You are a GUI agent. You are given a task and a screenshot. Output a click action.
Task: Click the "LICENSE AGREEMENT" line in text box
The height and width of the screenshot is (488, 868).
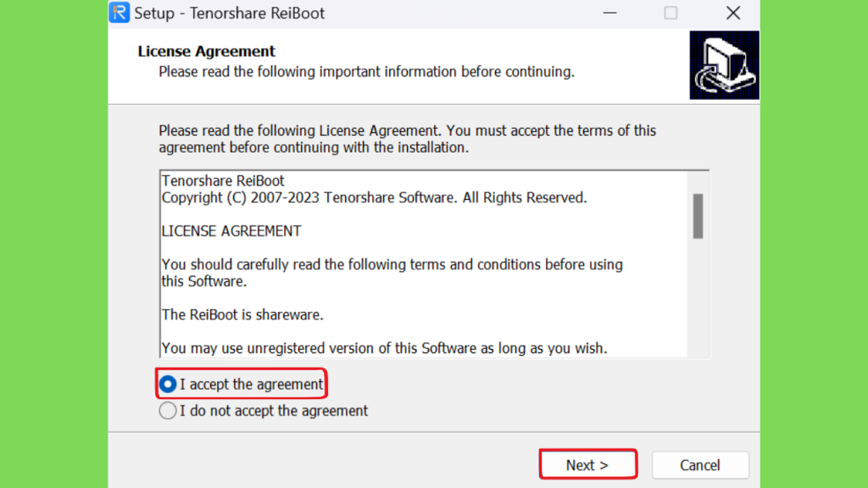pos(231,231)
